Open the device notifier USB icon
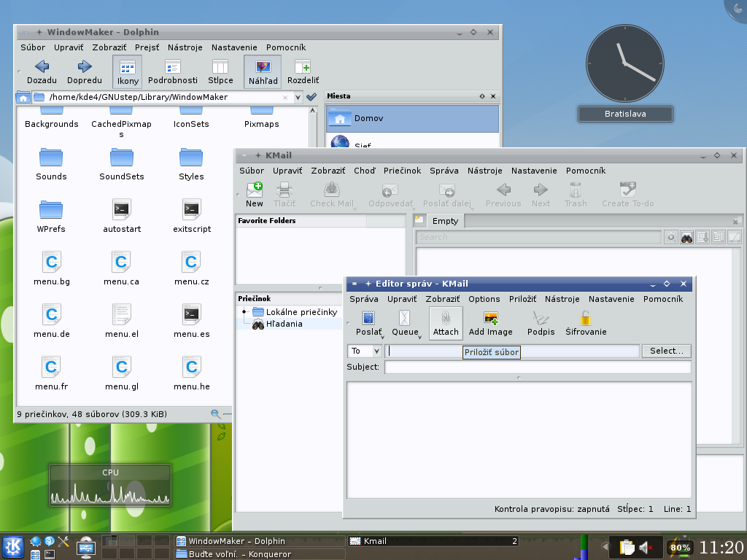 (86, 547)
